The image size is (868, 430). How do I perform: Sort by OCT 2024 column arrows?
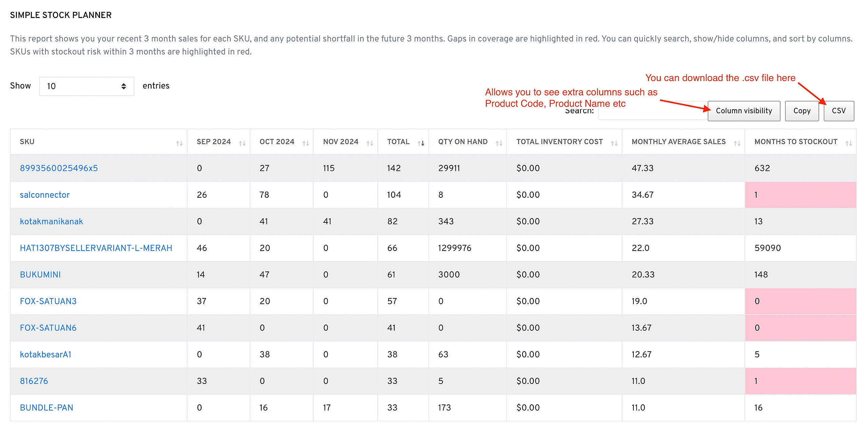306,143
